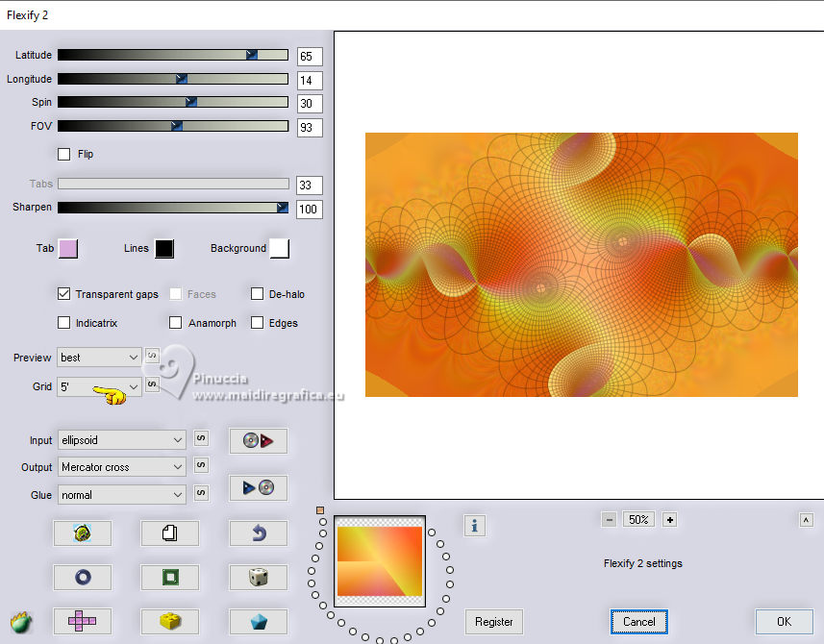Viewport: 824px width, 644px height.
Task: Open the Input dropdown set to ellipsoid
Action: pos(121,439)
